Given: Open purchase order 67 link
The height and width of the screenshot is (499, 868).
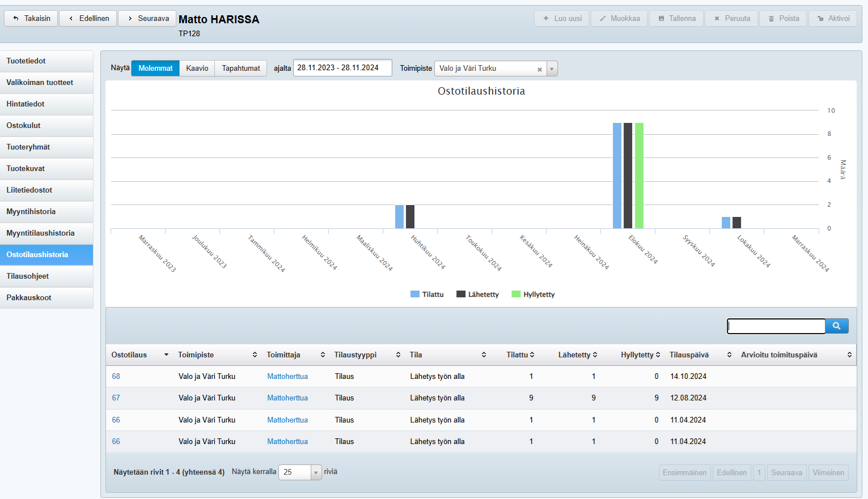Looking at the screenshot, I should point(116,398).
